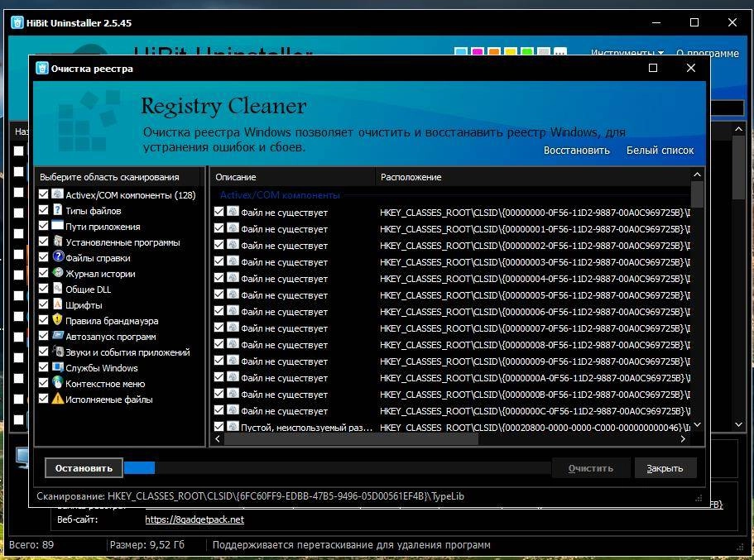Click the Восстановить link

pyautogui.click(x=577, y=151)
